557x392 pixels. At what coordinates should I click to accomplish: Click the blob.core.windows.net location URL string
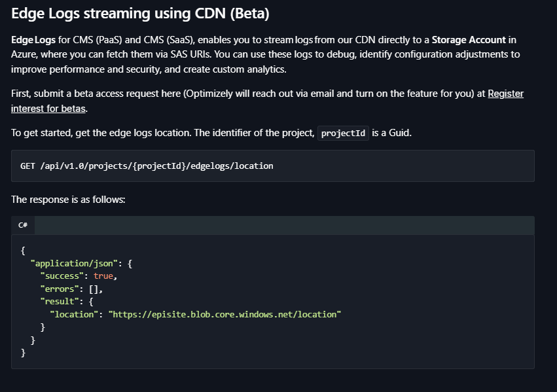(225, 314)
